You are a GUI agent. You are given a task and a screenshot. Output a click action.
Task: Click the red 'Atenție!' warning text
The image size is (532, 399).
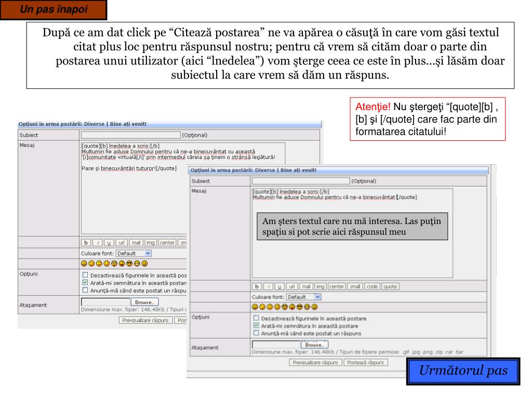click(373, 107)
